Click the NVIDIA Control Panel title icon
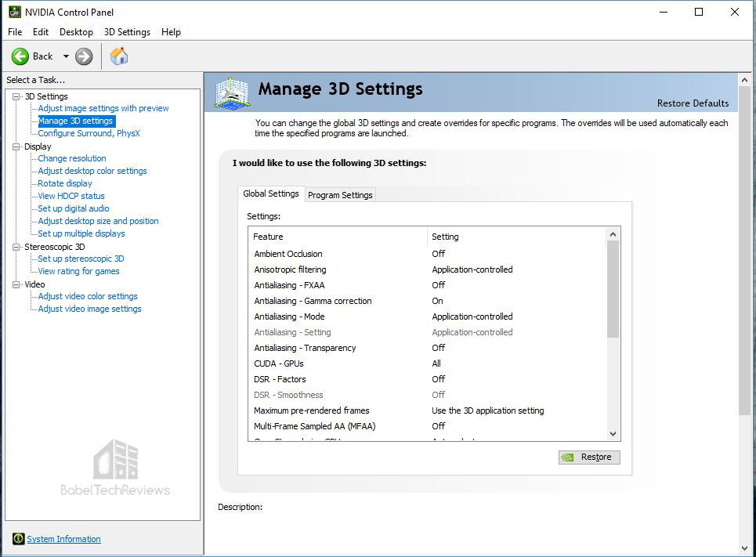756x557 pixels. (15, 12)
